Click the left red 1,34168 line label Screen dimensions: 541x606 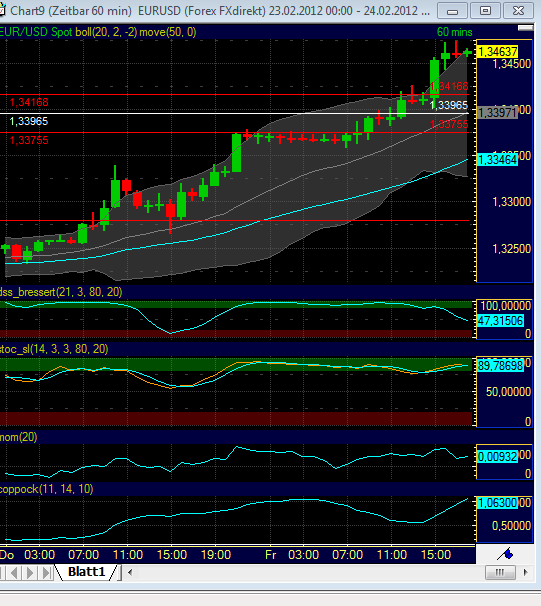tap(29, 102)
